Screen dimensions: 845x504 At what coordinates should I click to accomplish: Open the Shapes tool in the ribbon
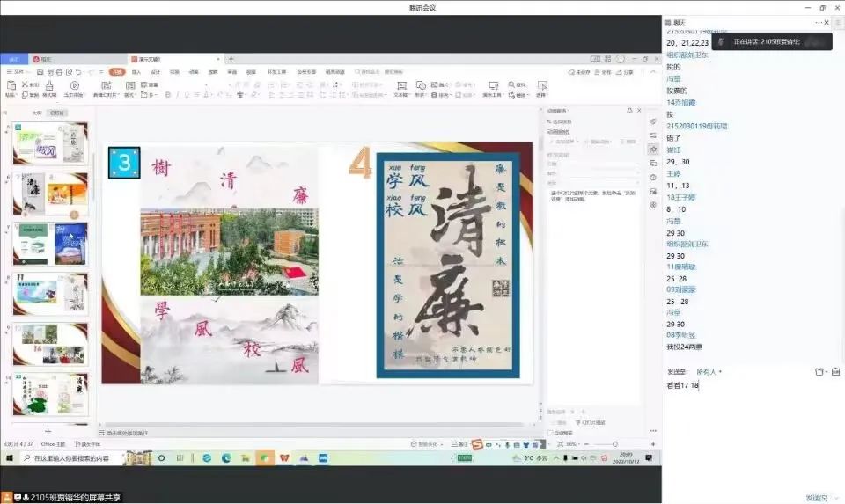[420, 86]
